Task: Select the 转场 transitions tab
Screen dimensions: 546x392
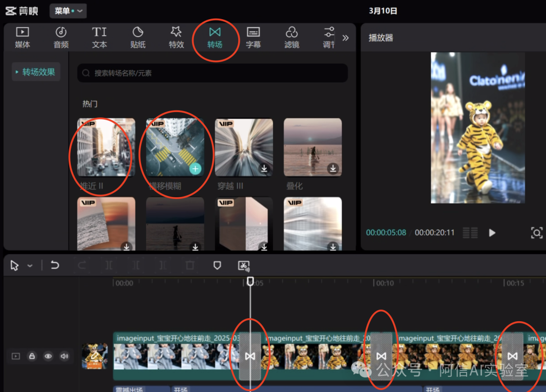Action: [215, 37]
